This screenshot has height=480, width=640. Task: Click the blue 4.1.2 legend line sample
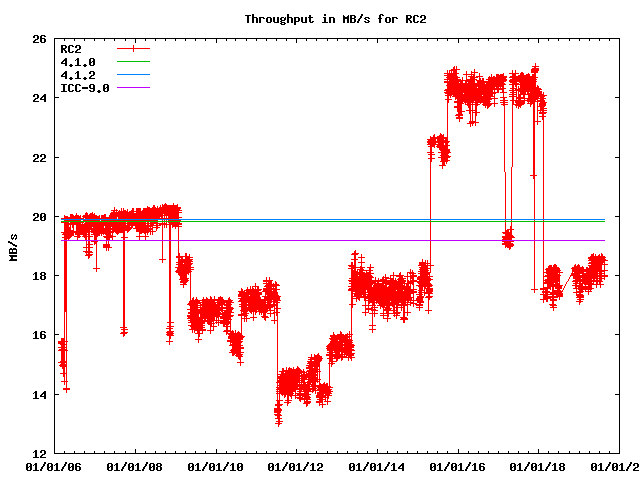click(133, 75)
